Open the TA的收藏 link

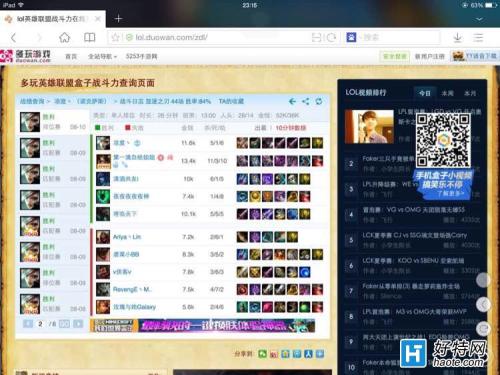(x=231, y=101)
